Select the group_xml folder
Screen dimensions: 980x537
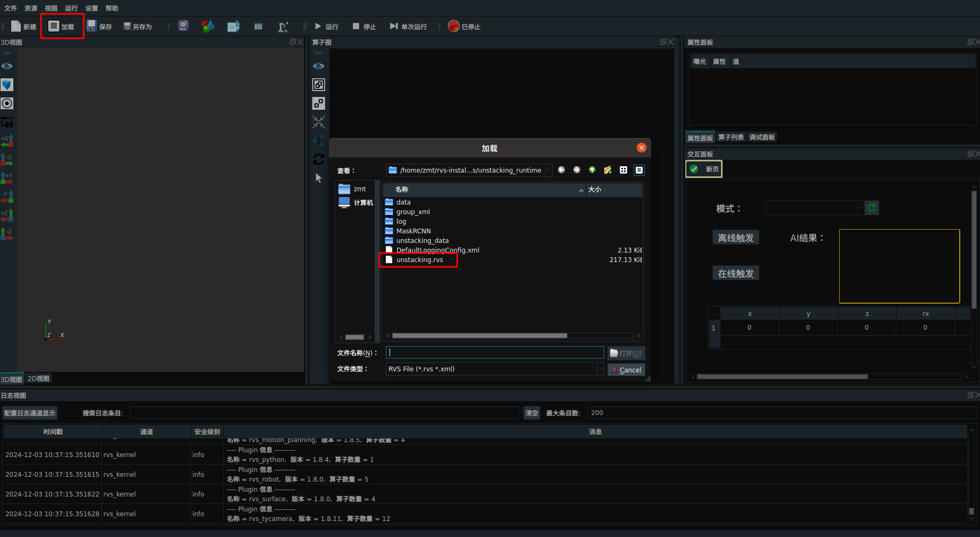tap(412, 212)
